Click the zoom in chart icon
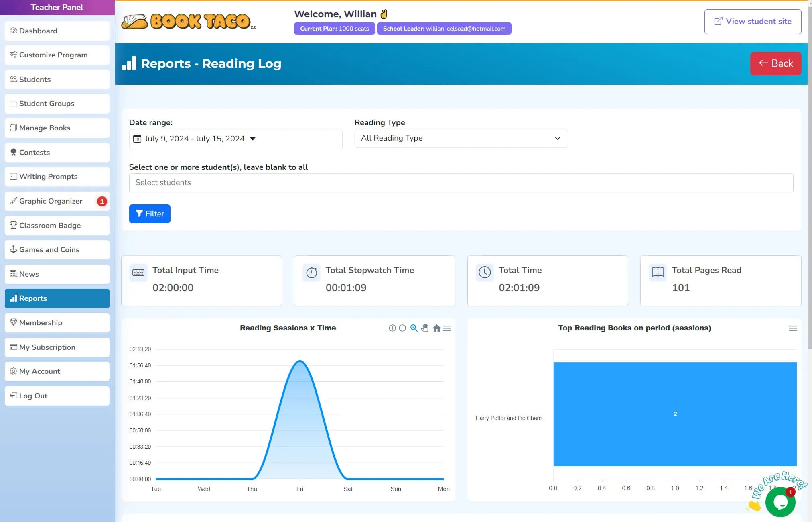Viewport: 812px width, 522px height. click(392, 328)
